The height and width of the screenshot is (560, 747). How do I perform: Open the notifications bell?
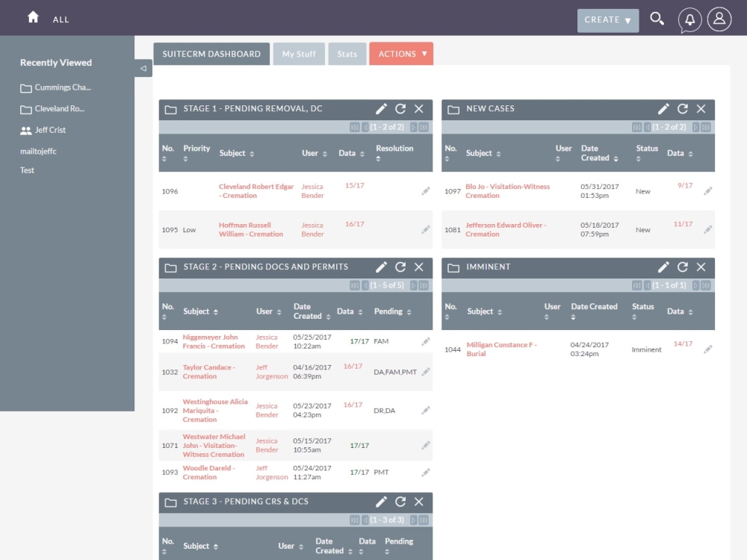point(689,20)
